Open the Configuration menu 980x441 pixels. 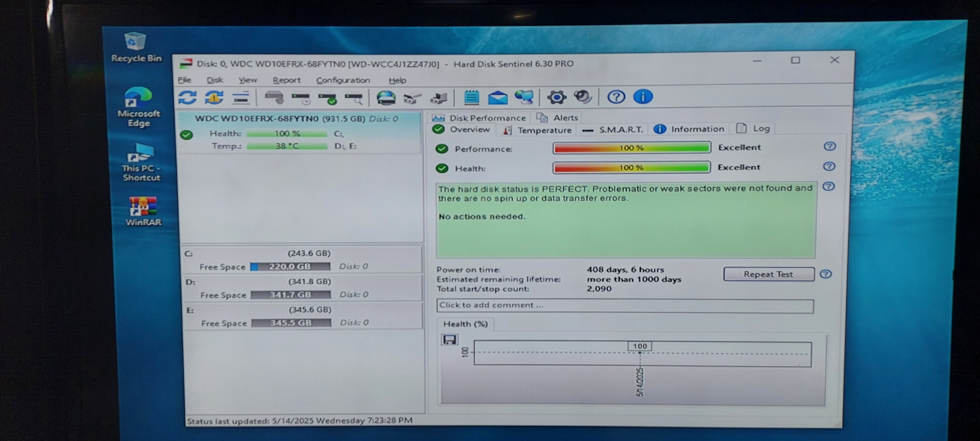coord(343,80)
